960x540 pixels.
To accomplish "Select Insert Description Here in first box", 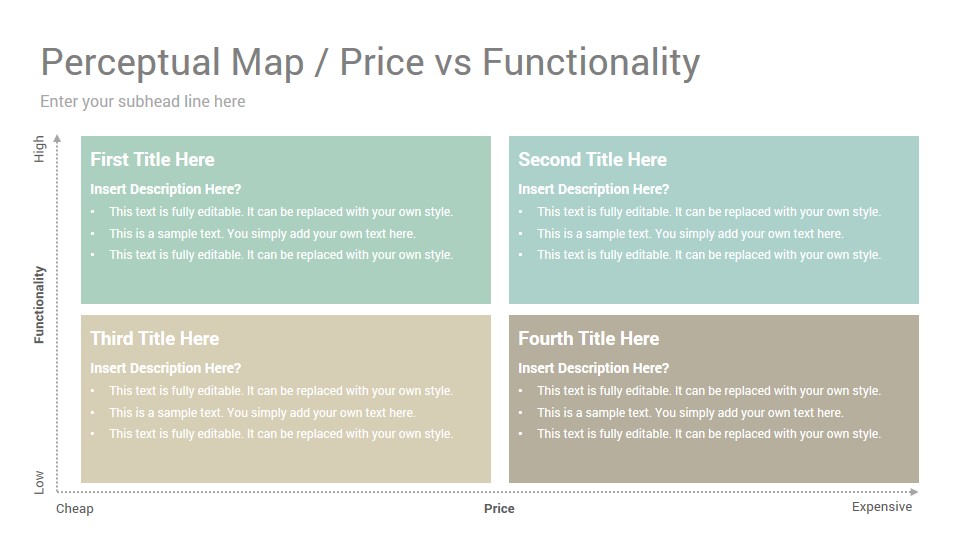I will tap(165, 189).
